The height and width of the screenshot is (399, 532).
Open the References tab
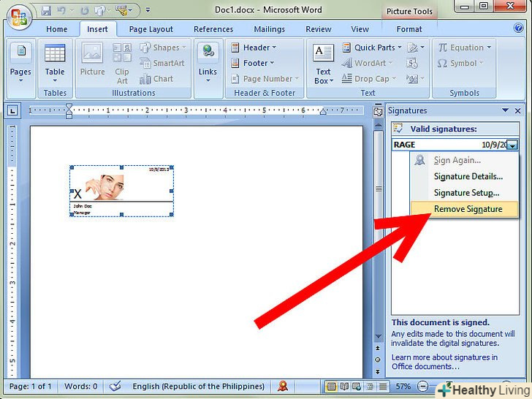213,29
